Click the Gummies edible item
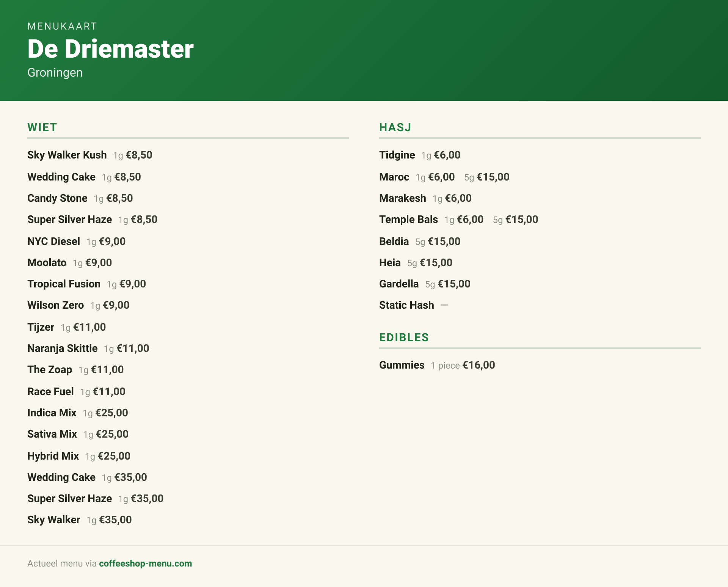The width and height of the screenshot is (728, 587). [402, 365]
